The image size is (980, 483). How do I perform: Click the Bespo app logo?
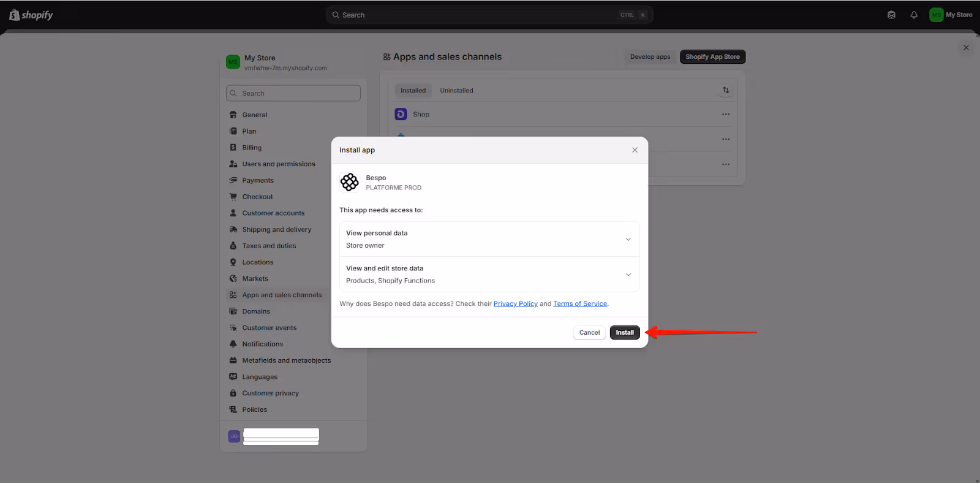tap(350, 182)
